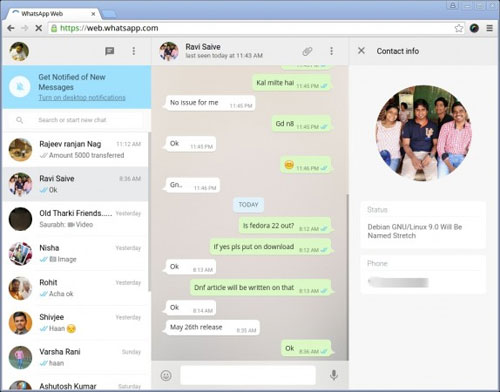
Task: Click the TODAY date separator
Action: (248, 205)
